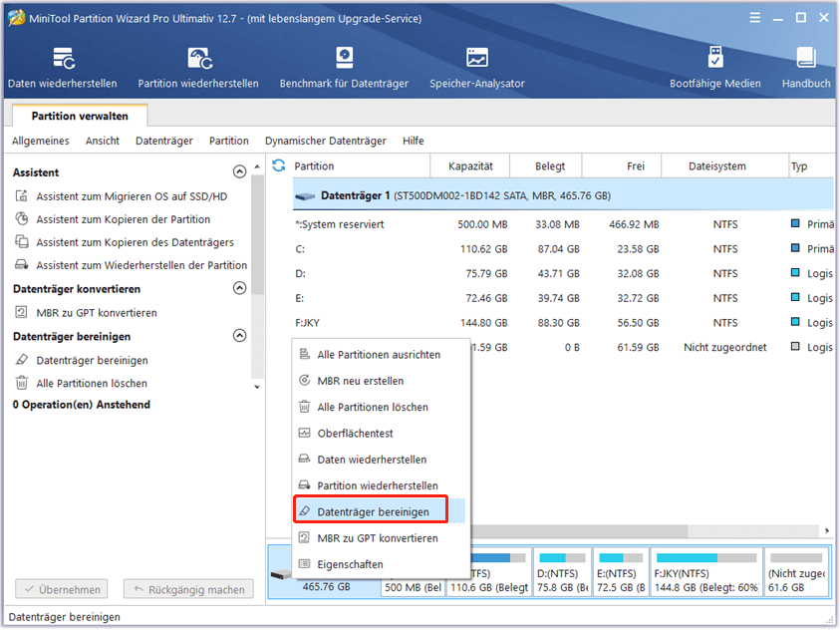Click the sidebar scroll up arrow
This screenshot has width=840, height=631.
click(x=257, y=167)
